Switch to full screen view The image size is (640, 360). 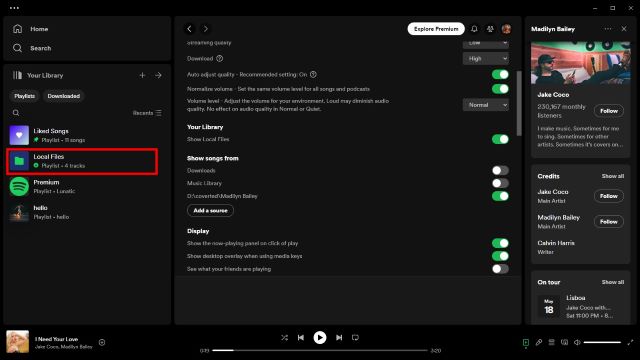click(631, 342)
